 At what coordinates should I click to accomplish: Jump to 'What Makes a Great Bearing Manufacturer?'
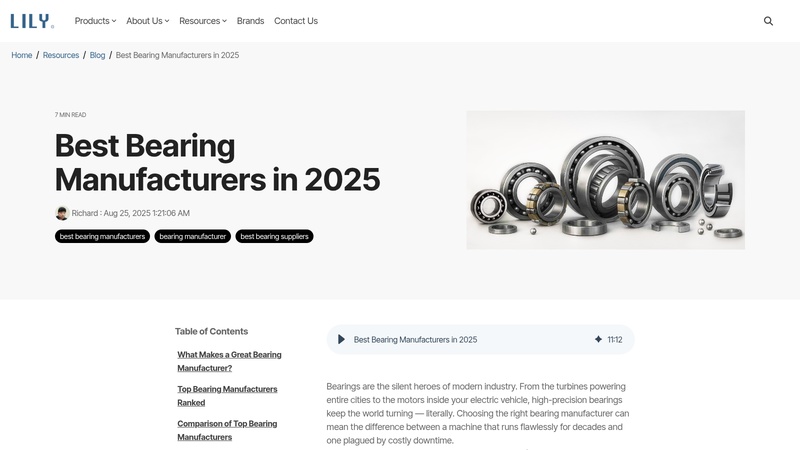(x=229, y=361)
